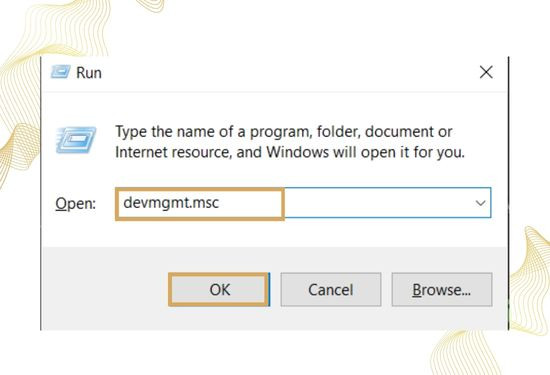Click the large Run program icon
The image size is (550, 375).
[x=76, y=140]
